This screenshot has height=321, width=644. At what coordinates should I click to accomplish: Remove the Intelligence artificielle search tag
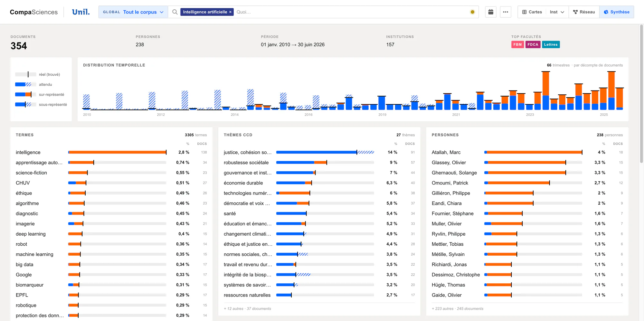click(230, 12)
